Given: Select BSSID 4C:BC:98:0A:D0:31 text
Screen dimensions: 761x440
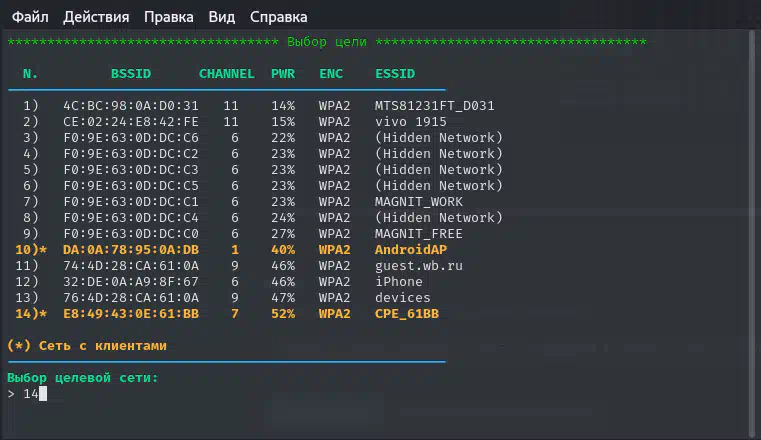Looking at the screenshot, I should [x=131, y=106].
